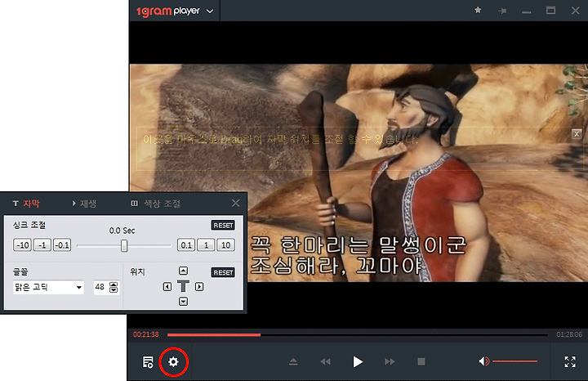Screen dimensions: 588x381
Task: Click the T subtitle position center icon
Action: 183,286
